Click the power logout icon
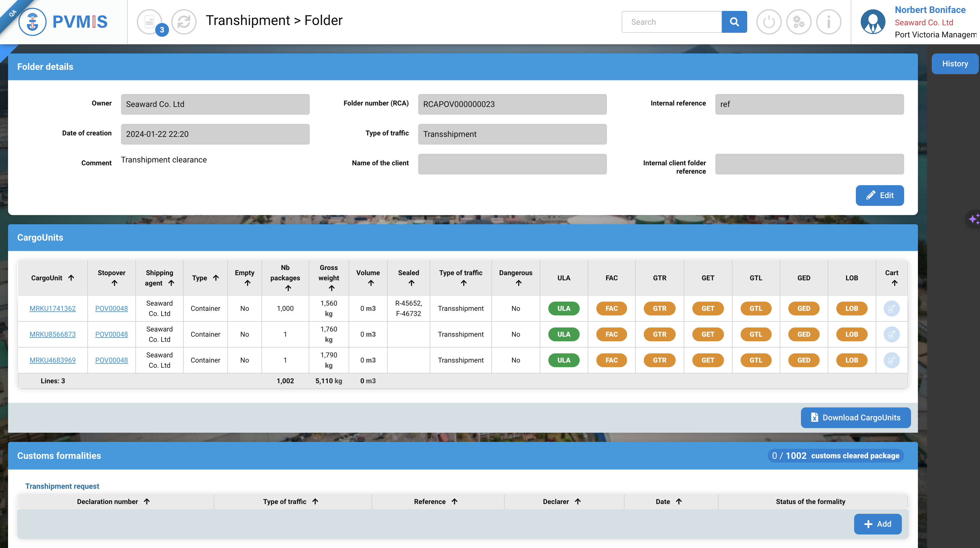 (768, 22)
